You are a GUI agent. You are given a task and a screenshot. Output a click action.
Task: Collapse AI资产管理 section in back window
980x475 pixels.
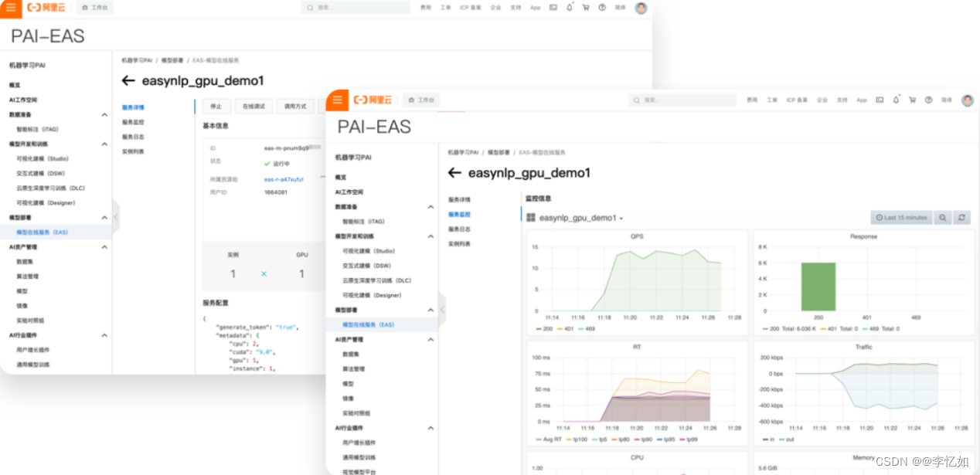click(104, 247)
